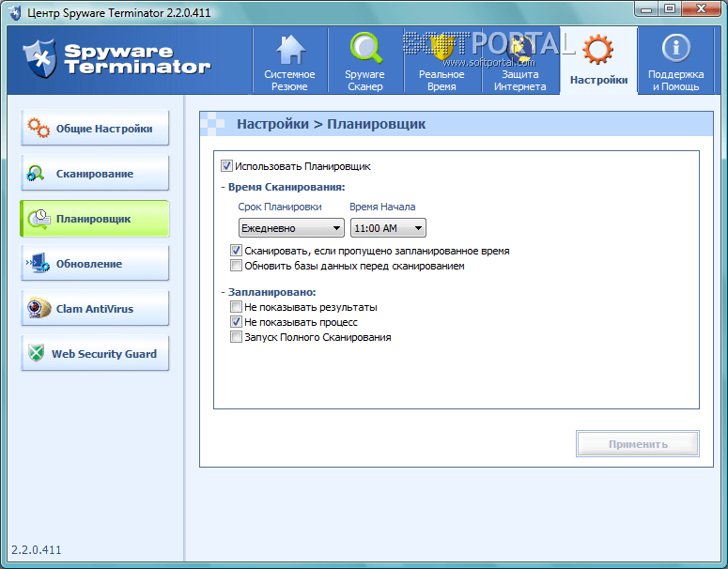Image resolution: width=728 pixels, height=569 pixels.
Task: Uncheck Не показывать процесс option
Action: tap(236, 322)
